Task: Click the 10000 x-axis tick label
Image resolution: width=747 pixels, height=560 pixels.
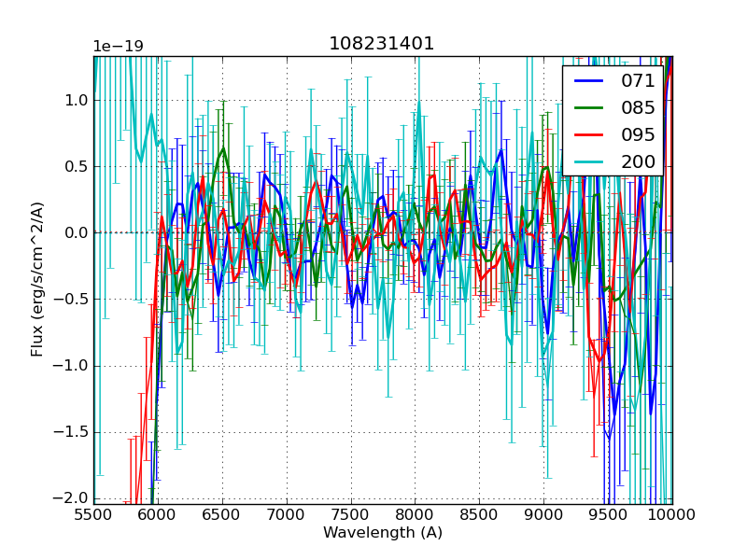Action: click(672, 514)
